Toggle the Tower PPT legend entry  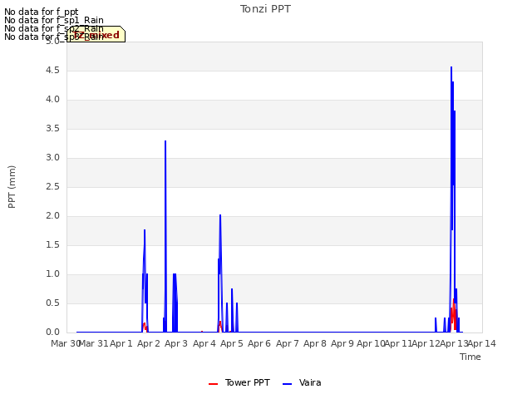tap(239, 382)
